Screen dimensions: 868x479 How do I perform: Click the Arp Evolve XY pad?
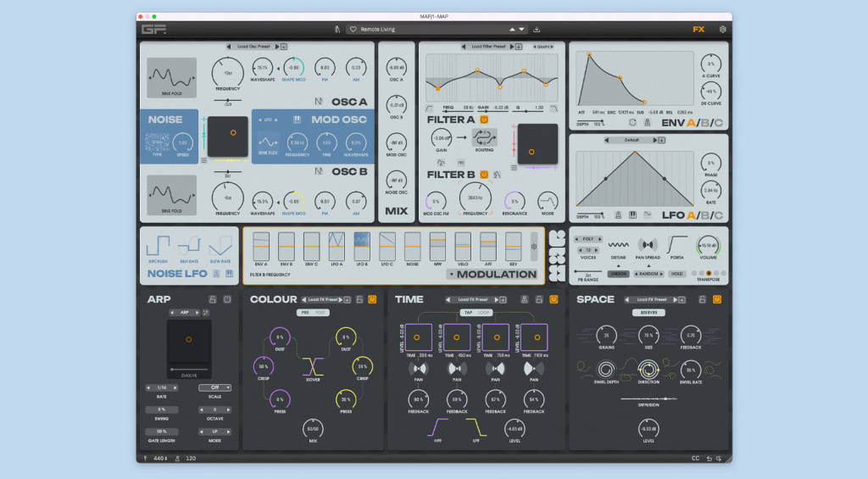click(x=189, y=341)
